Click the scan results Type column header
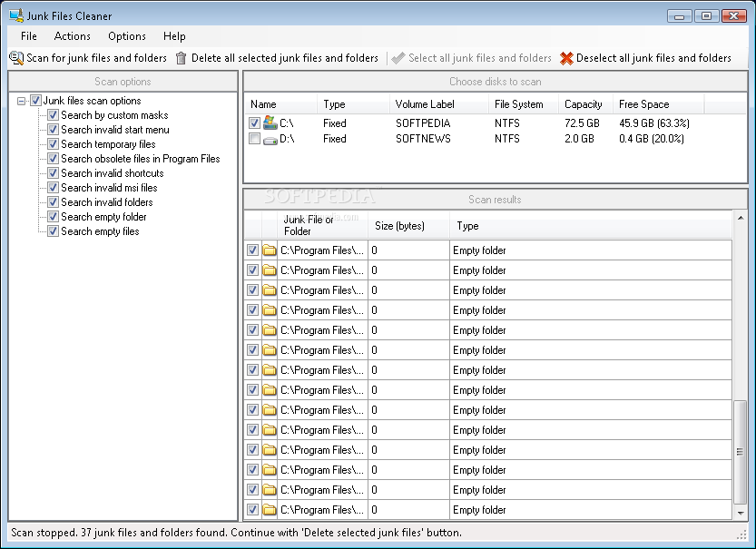Screen dimensions: 756x549 pos(591,225)
